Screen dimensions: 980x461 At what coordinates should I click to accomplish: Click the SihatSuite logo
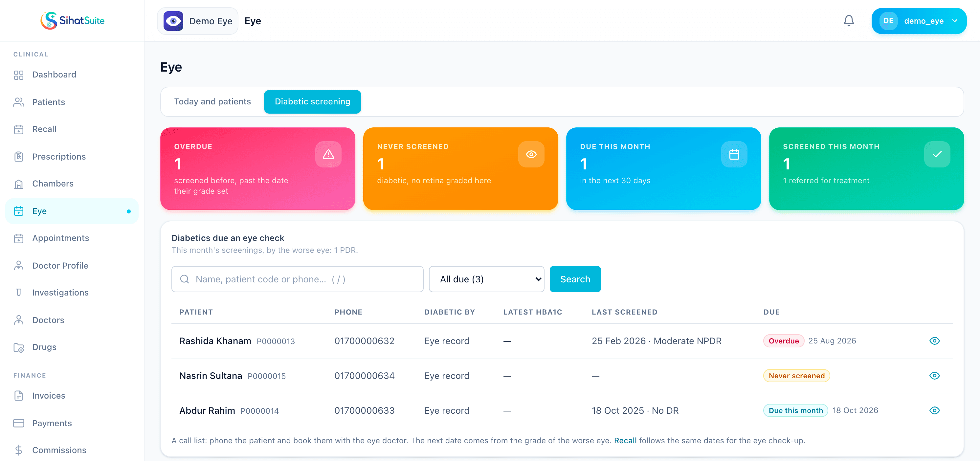tap(72, 21)
